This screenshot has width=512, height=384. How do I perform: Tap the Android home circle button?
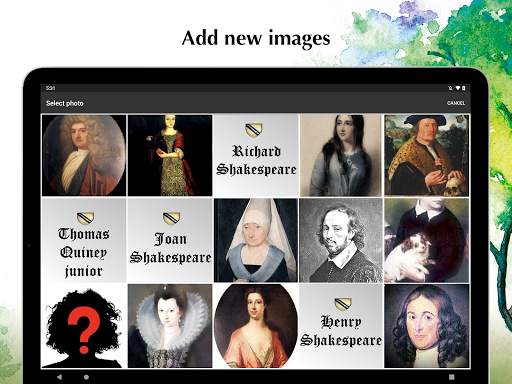click(86, 377)
